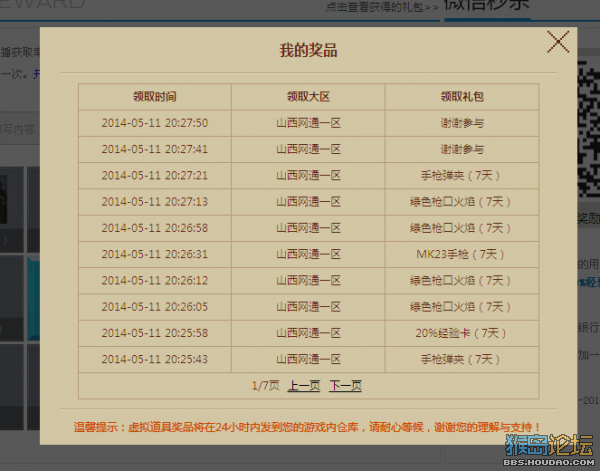600x471 pixels.
Task: Click 山西网通一区 in the 20:26:31 row
Action: click(x=308, y=254)
